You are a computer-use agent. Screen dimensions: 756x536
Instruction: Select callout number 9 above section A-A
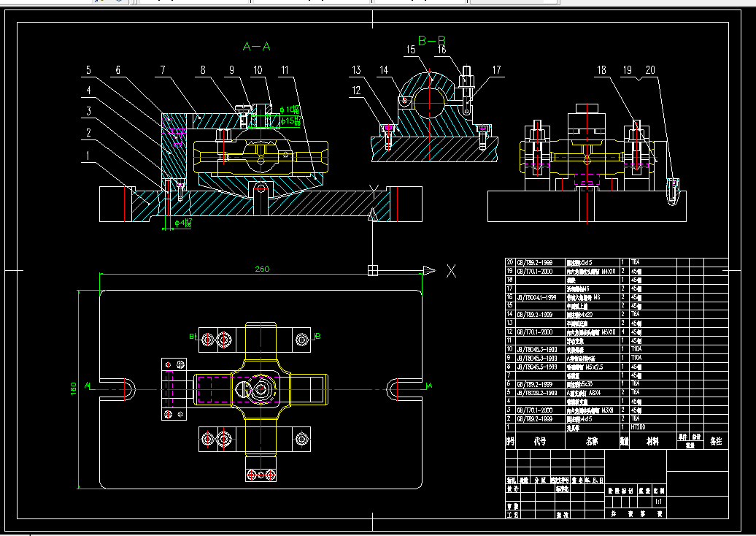pos(232,70)
